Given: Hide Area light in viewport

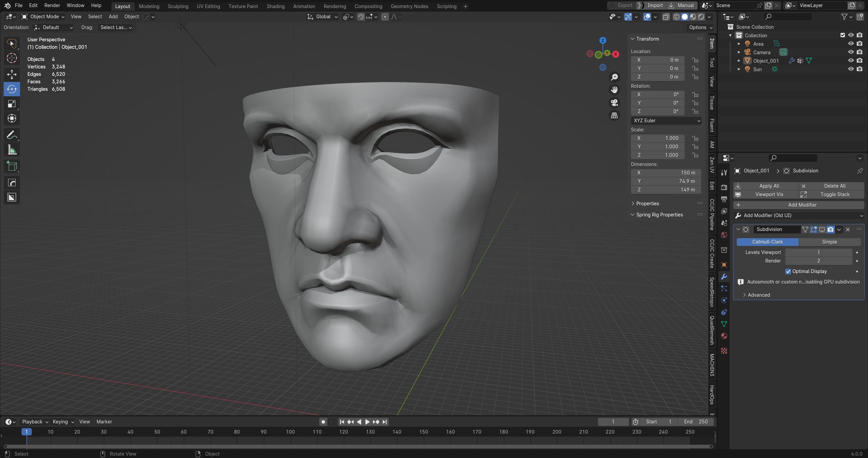Looking at the screenshot, I should pyautogui.click(x=851, y=44).
